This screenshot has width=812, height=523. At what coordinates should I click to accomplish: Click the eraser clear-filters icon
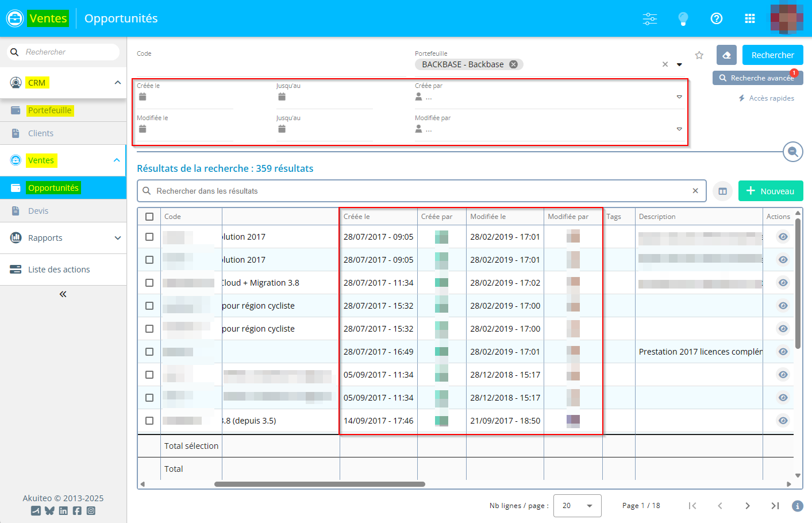click(726, 55)
